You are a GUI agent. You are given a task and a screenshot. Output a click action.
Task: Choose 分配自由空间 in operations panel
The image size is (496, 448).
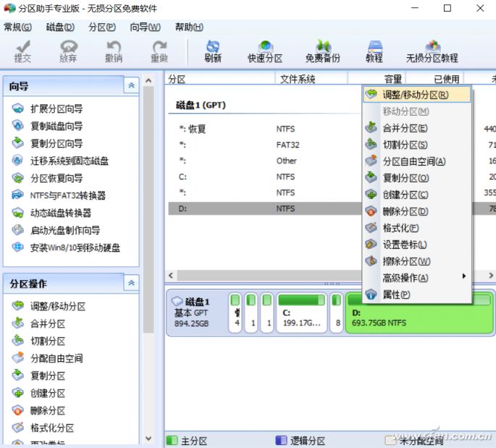pos(47,358)
